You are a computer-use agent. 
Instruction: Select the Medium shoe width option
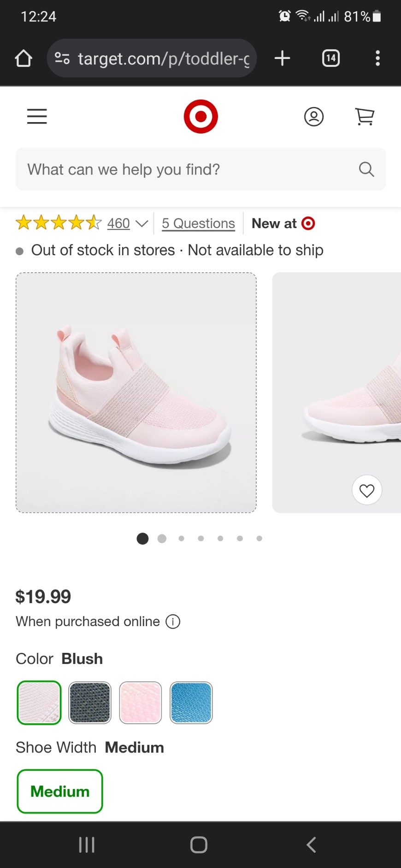tap(60, 792)
